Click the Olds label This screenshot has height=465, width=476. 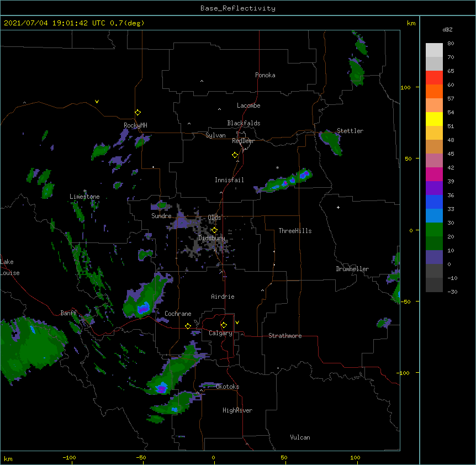pyautogui.click(x=214, y=218)
